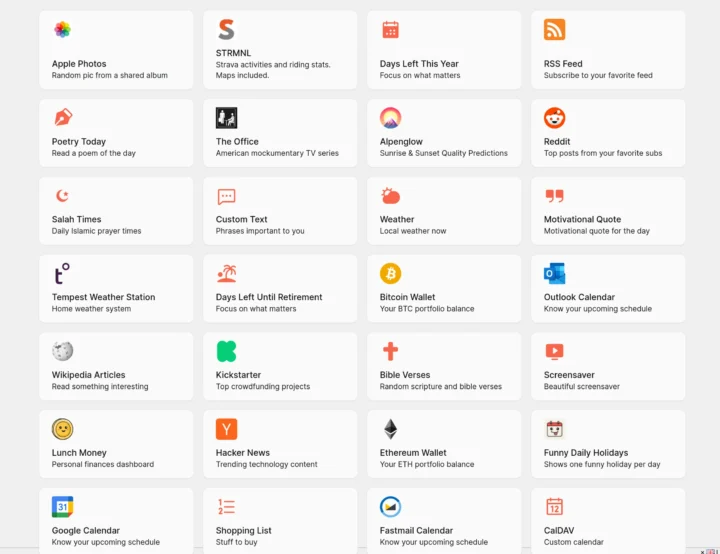The image size is (720, 554).
Task: Click the Salah Times crescent moon icon
Action: click(x=62, y=196)
